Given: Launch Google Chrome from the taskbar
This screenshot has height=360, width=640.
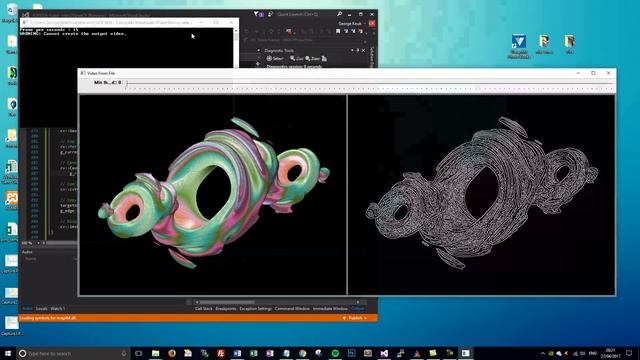Looking at the screenshot, I should (302, 353).
